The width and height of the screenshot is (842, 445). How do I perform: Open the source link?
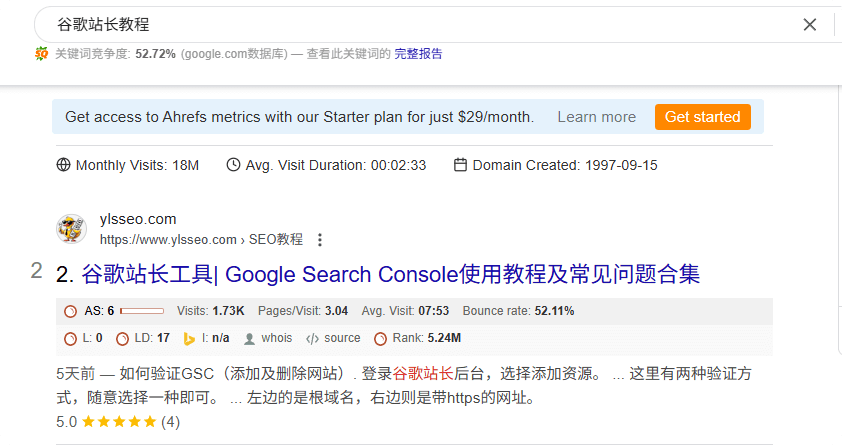(x=342, y=338)
